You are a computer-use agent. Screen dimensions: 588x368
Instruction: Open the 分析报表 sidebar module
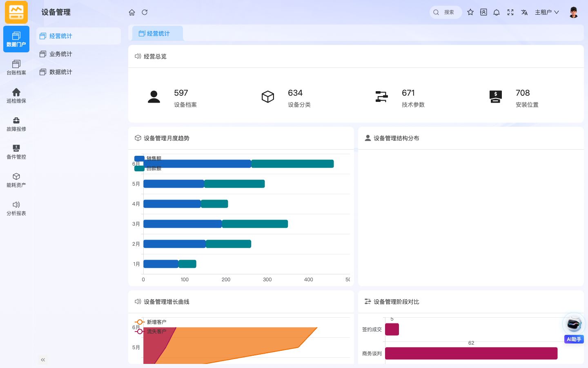click(x=16, y=208)
